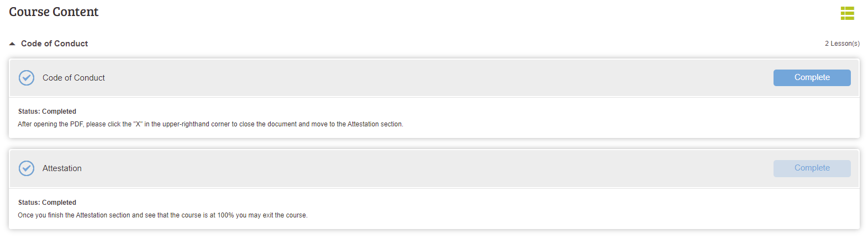Open the Attestation lesson title
This screenshot has width=868, height=239.
coord(62,168)
